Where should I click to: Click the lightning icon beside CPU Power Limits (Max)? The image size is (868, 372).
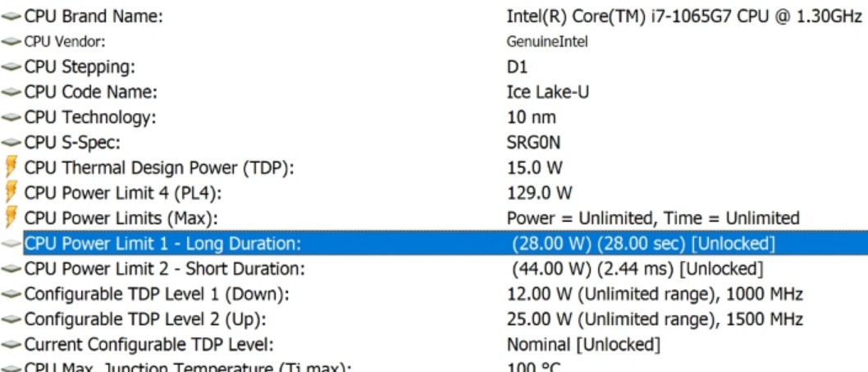click(11, 218)
